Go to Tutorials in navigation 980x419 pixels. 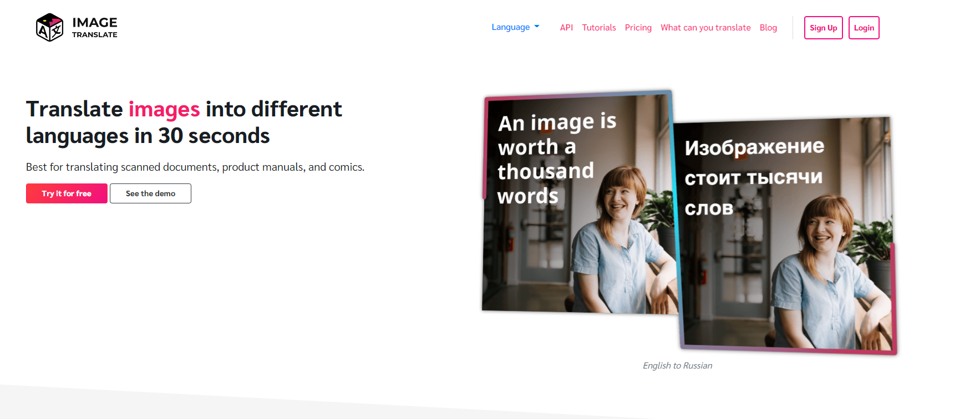[599, 28]
